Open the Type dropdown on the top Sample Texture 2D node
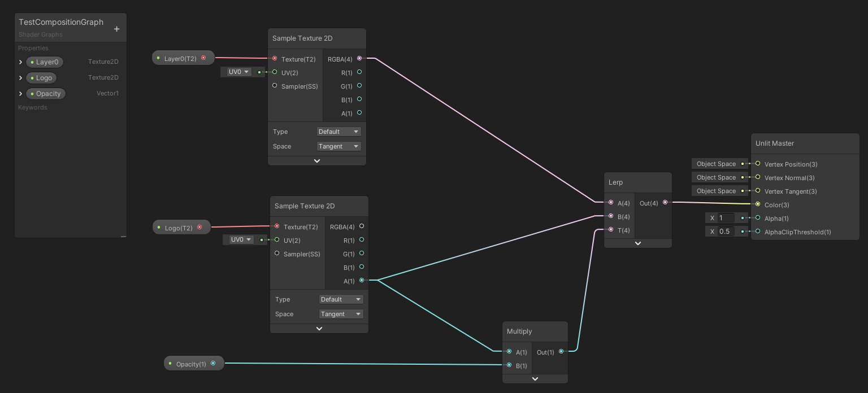 [338, 132]
